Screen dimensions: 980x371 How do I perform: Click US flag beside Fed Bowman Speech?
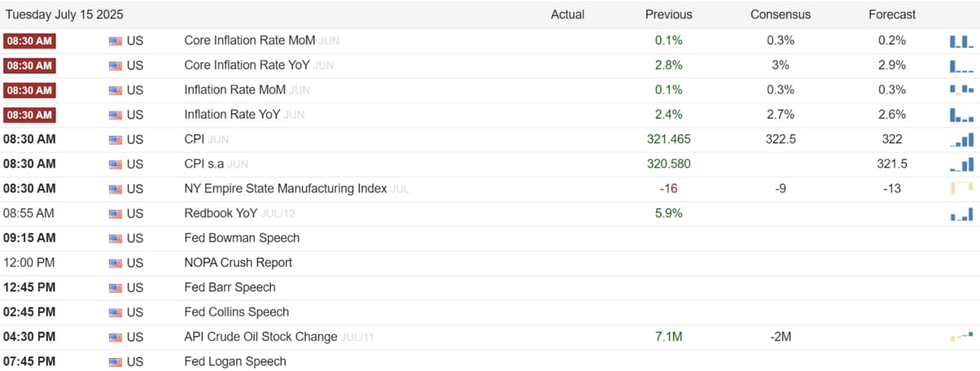point(115,238)
